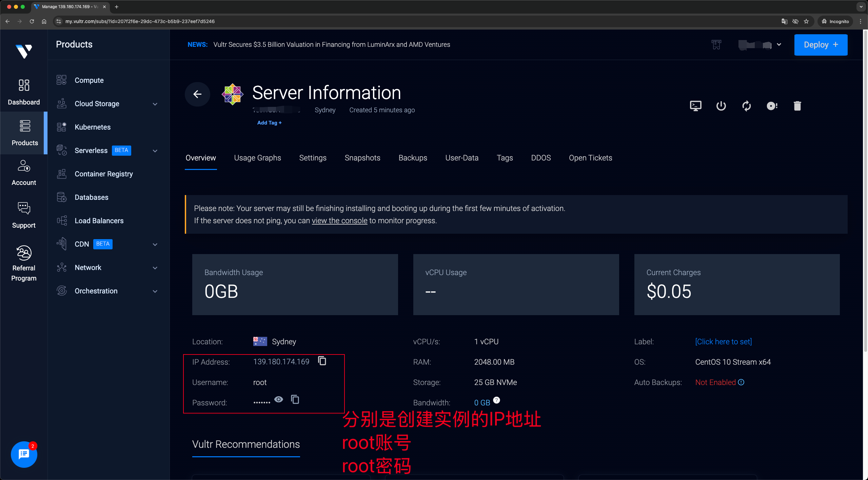Viewport: 868px width, 480px height.
Task: Expand the Network sidebar section
Action: [x=155, y=268]
